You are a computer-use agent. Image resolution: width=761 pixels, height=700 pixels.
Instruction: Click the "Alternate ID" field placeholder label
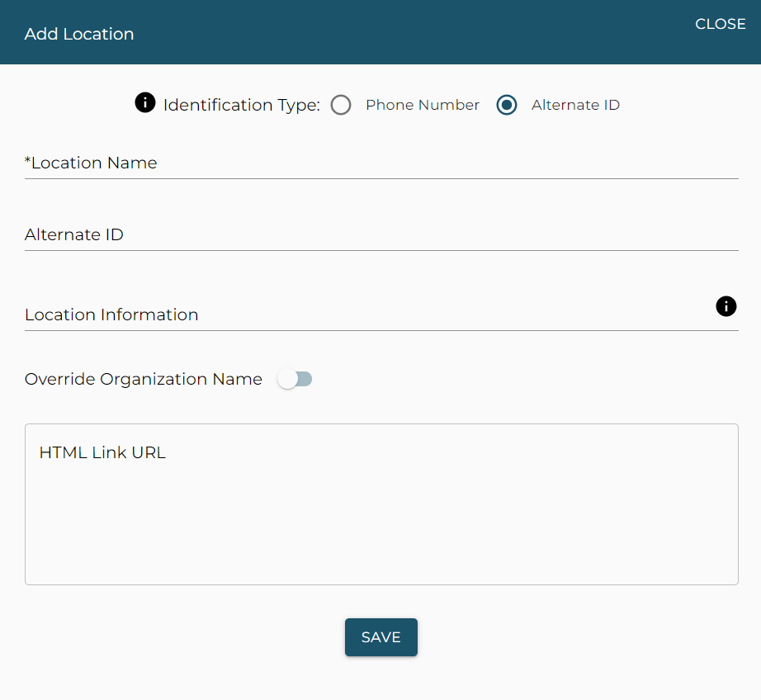(74, 234)
